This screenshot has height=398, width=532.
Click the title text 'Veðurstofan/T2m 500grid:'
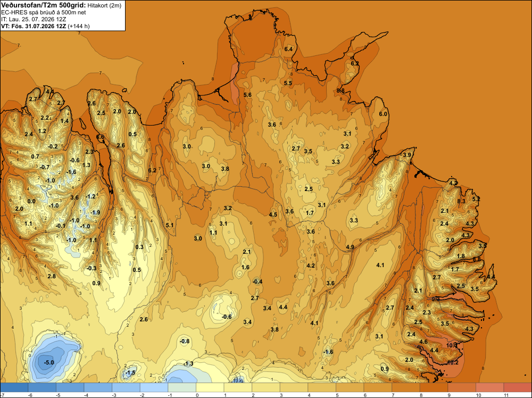point(43,5)
